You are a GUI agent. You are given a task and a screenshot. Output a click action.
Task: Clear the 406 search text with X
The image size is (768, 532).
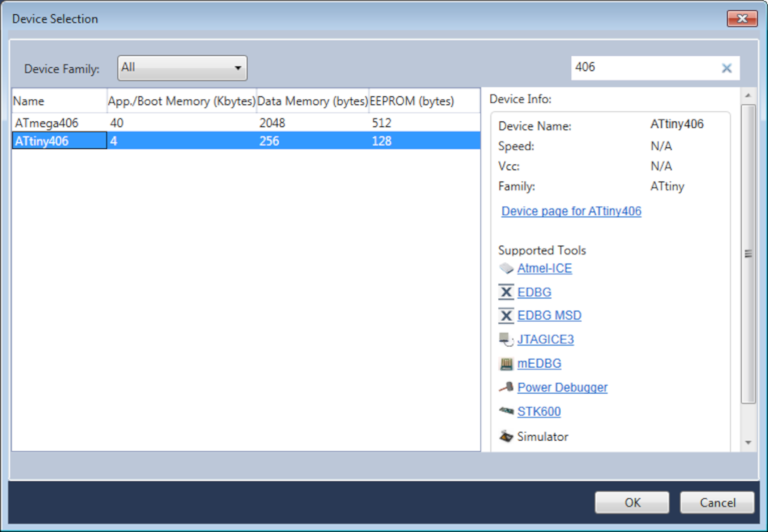pos(726,68)
